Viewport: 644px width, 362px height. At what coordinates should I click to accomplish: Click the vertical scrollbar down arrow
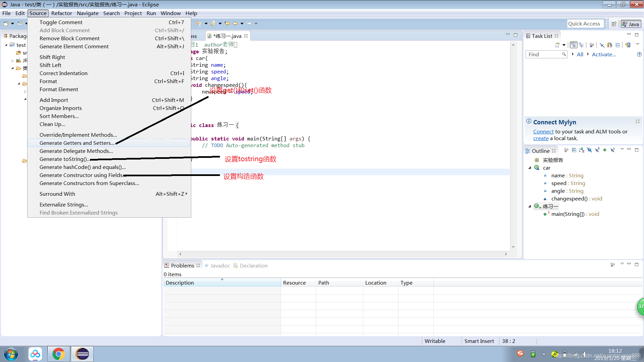click(513, 247)
